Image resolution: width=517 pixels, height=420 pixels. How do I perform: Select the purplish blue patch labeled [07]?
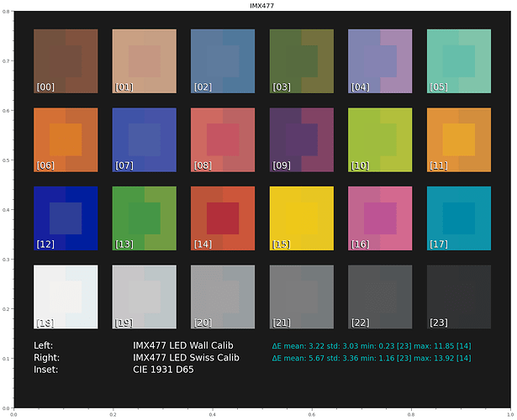coord(145,139)
